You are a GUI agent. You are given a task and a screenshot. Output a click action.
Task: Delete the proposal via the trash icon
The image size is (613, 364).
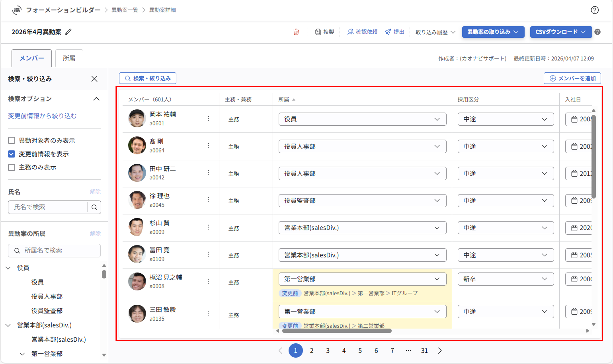point(296,32)
